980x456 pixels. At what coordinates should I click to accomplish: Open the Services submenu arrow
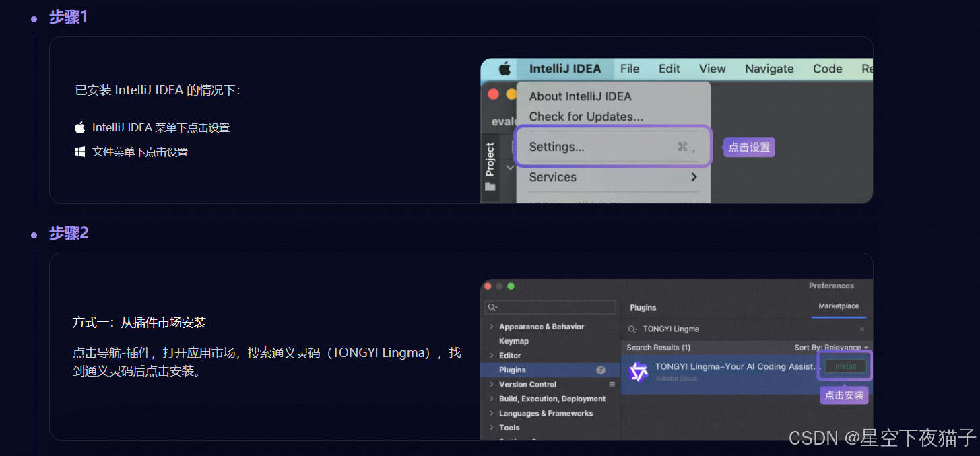click(x=694, y=177)
